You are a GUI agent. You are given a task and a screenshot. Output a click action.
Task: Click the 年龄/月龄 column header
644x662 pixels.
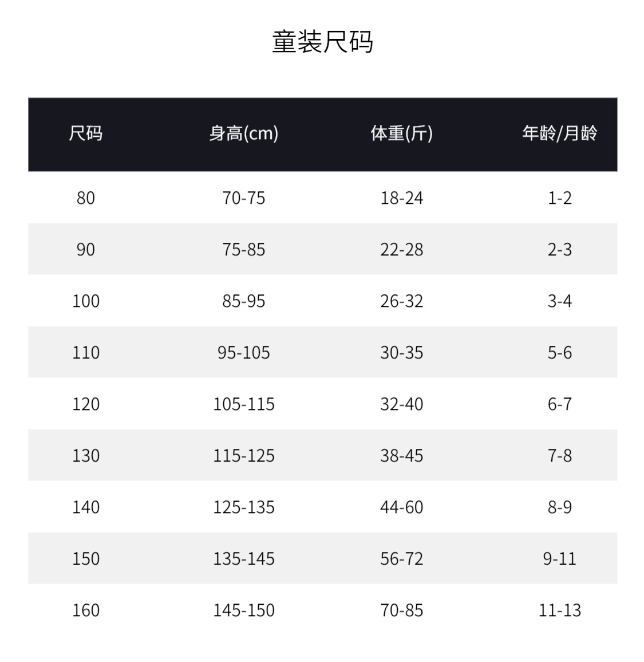559,133
